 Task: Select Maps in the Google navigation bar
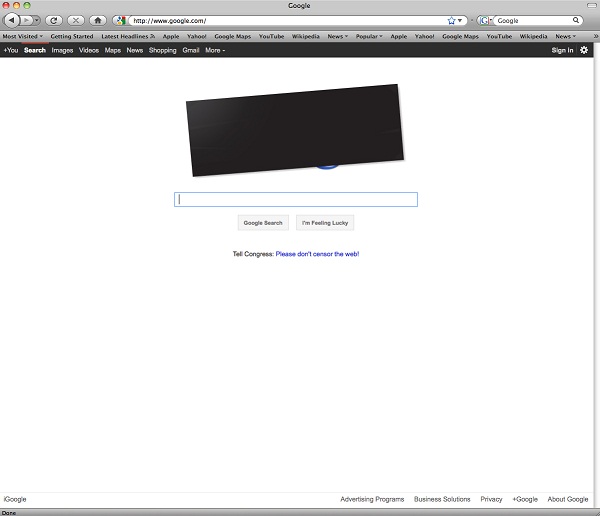(113, 50)
